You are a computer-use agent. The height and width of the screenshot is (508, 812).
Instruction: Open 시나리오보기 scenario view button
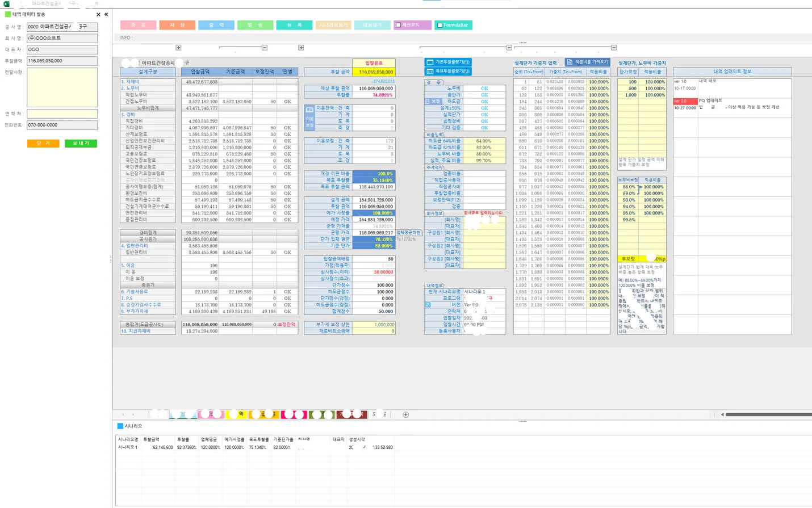(333, 25)
